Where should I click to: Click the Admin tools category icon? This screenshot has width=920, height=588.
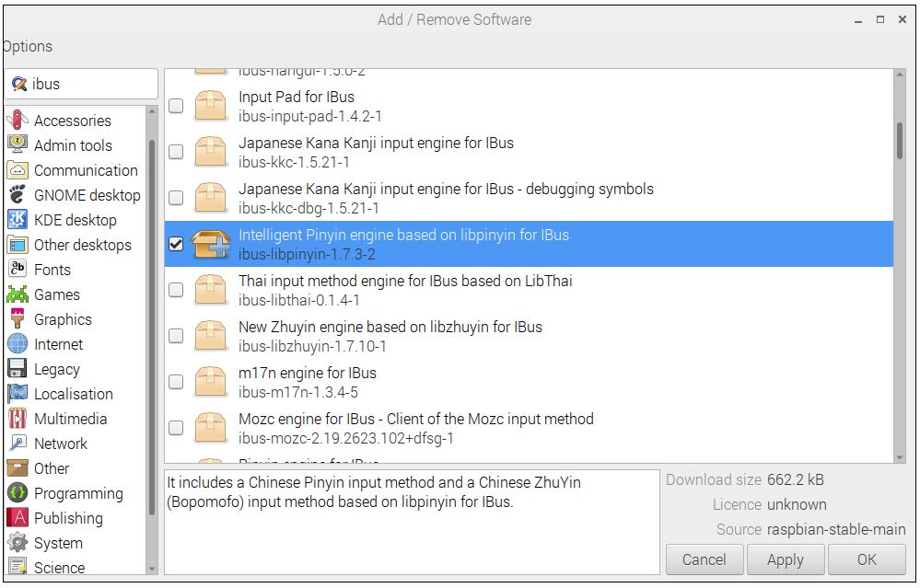coord(17,144)
